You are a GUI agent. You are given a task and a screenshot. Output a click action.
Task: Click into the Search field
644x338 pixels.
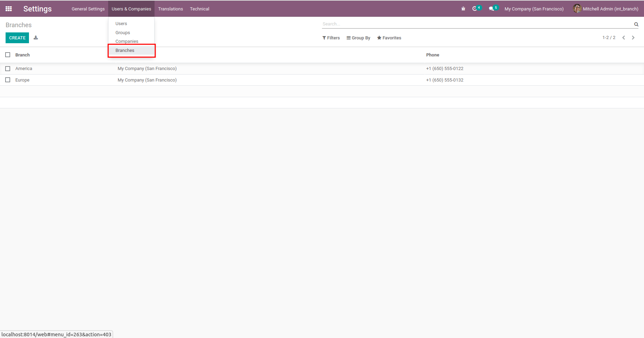pos(476,24)
